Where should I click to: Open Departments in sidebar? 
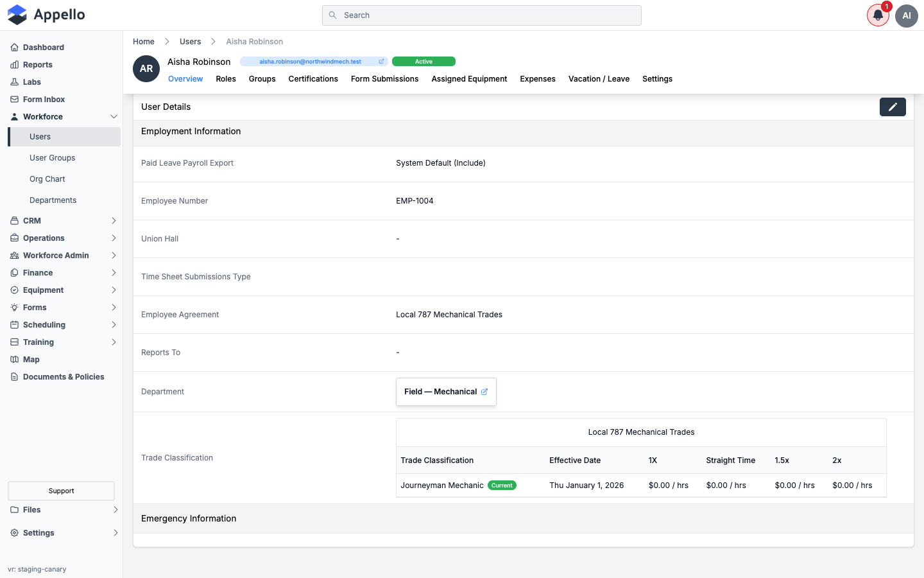point(53,200)
